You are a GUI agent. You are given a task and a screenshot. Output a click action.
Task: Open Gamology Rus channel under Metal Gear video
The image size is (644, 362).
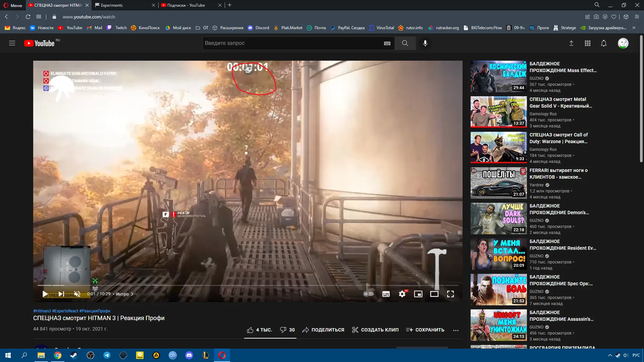coord(543,114)
